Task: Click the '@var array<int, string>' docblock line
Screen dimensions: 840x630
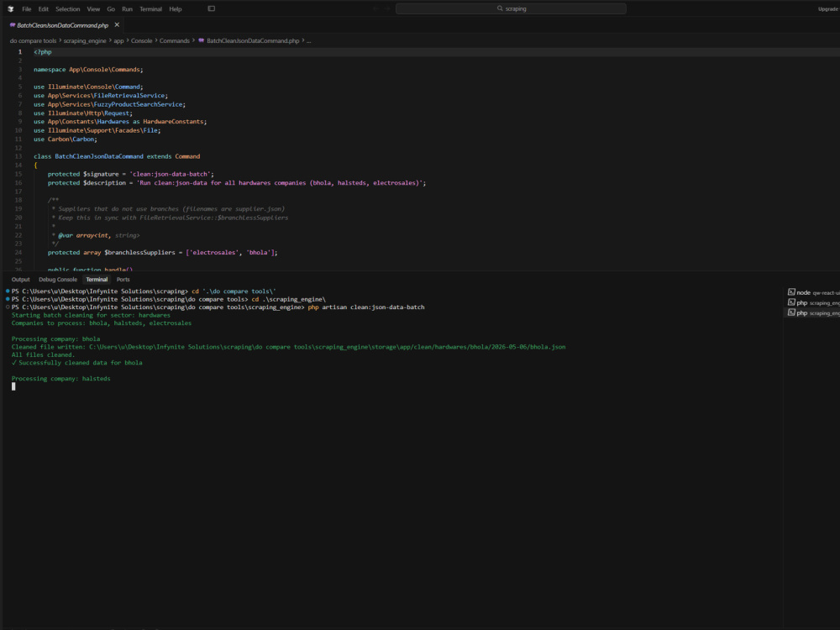Action: pos(98,235)
